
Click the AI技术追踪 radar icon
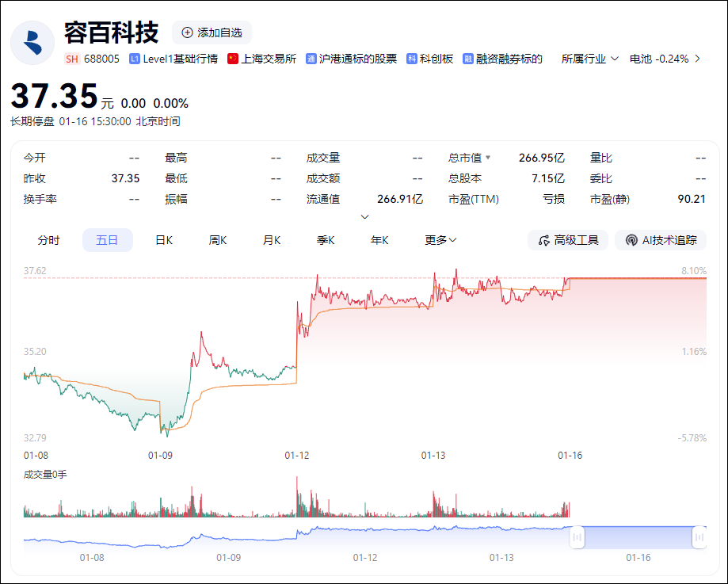point(631,240)
